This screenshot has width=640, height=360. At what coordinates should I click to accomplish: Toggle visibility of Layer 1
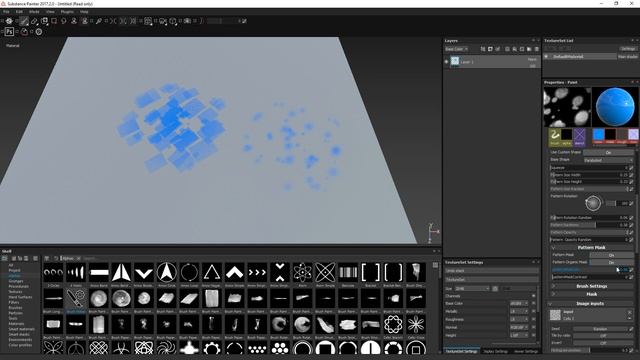[x=447, y=62]
